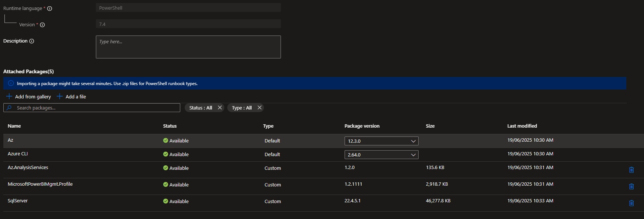Viewport: 644px width, 219px height.
Task: Click the Attached Packages(5) heading
Action: (x=28, y=71)
